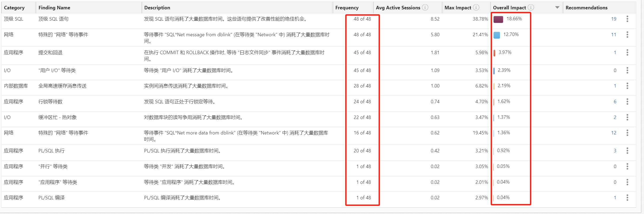Open actions menu for PL/SQL 执行 row
This screenshot has height=214, width=644.
pyautogui.click(x=627, y=150)
